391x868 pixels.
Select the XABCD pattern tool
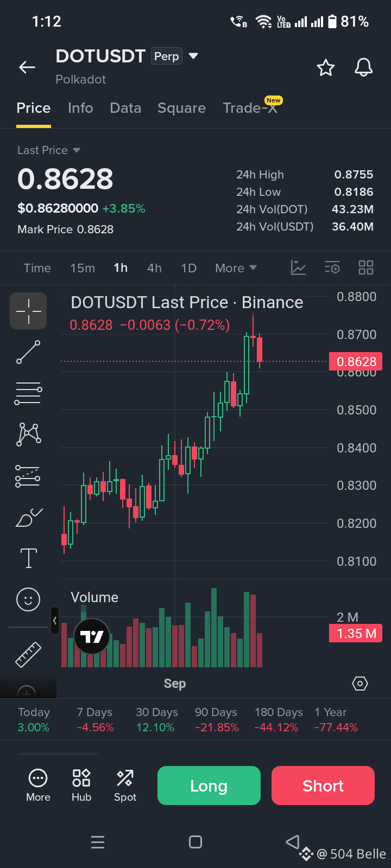click(x=28, y=435)
